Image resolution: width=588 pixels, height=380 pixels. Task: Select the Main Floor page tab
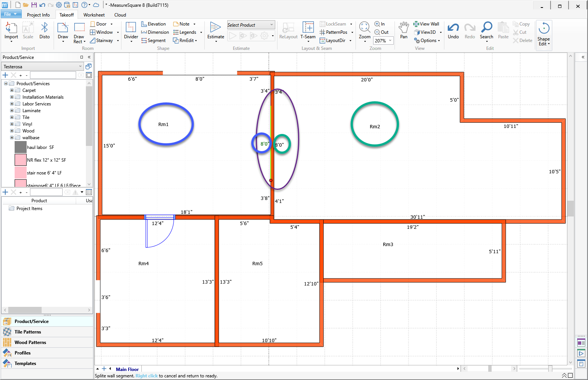(x=127, y=369)
